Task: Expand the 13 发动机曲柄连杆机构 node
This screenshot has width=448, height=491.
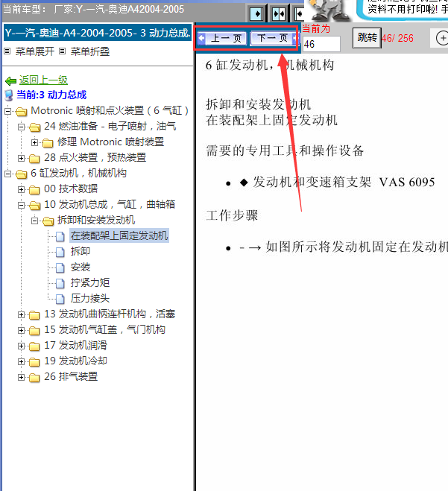Action: (x=21, y=314)
